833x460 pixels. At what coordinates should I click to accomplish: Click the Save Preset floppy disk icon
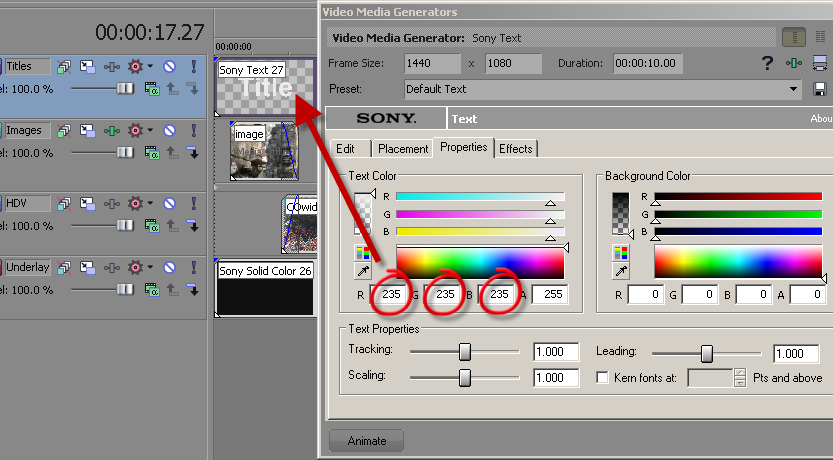(820, 90)
